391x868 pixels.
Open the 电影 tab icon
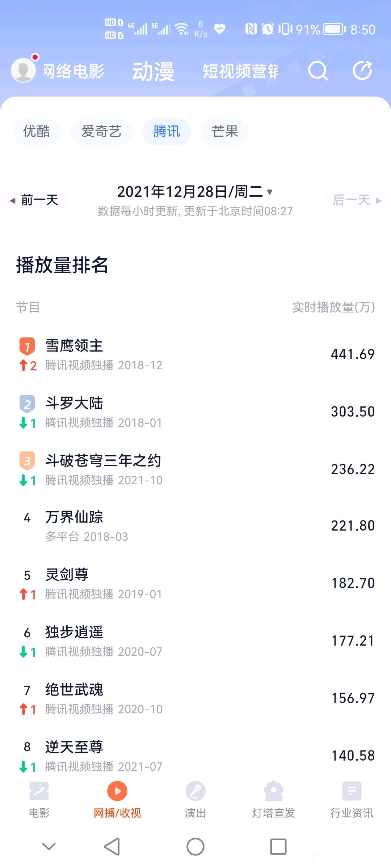39,791
